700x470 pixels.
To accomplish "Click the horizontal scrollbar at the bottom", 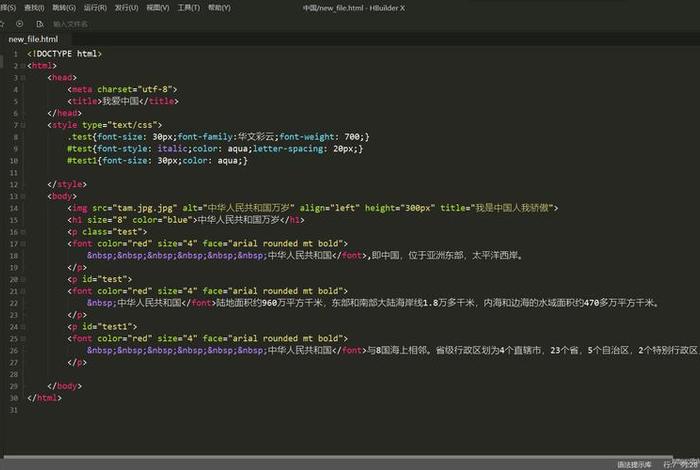I will 338,458.
